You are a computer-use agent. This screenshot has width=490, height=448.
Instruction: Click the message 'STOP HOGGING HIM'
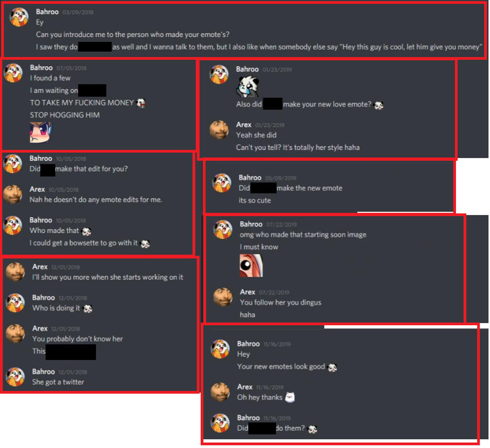click(x=65, y=115)
